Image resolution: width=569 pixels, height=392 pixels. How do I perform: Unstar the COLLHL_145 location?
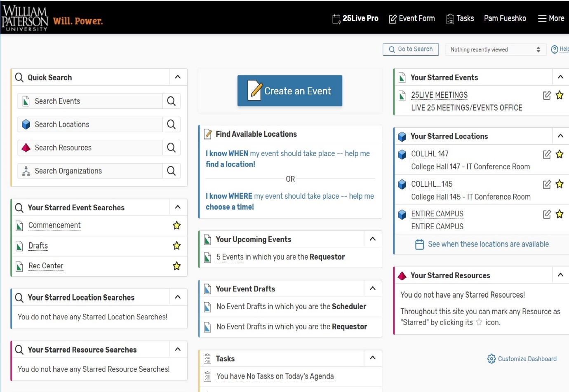point(560,184)
